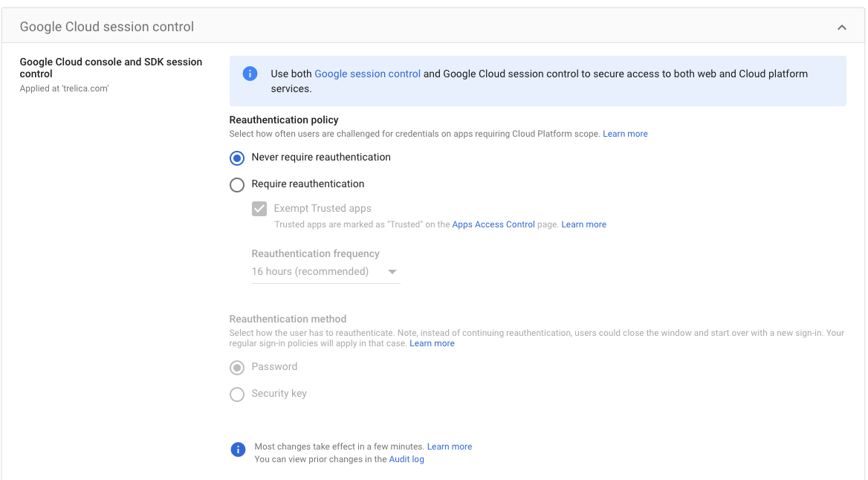The width and height of the screenshot is (868, 480).
Task: Click the Applied at 'trelica.com' text
Action: point(64,88)
